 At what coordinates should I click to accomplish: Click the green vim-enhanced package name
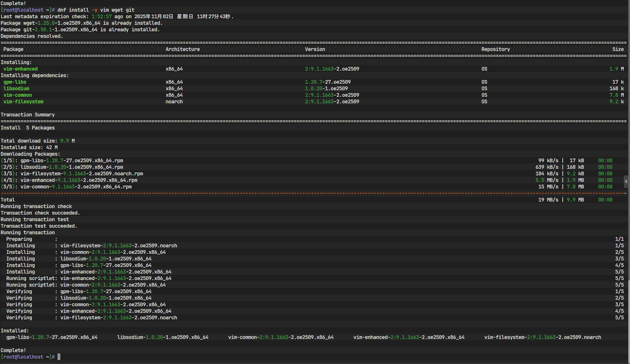tap(20, 69)
